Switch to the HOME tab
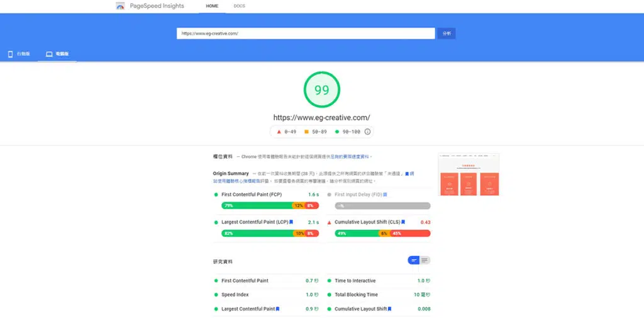This screenshot has width=644, height=318. click(x=213, y=6)
